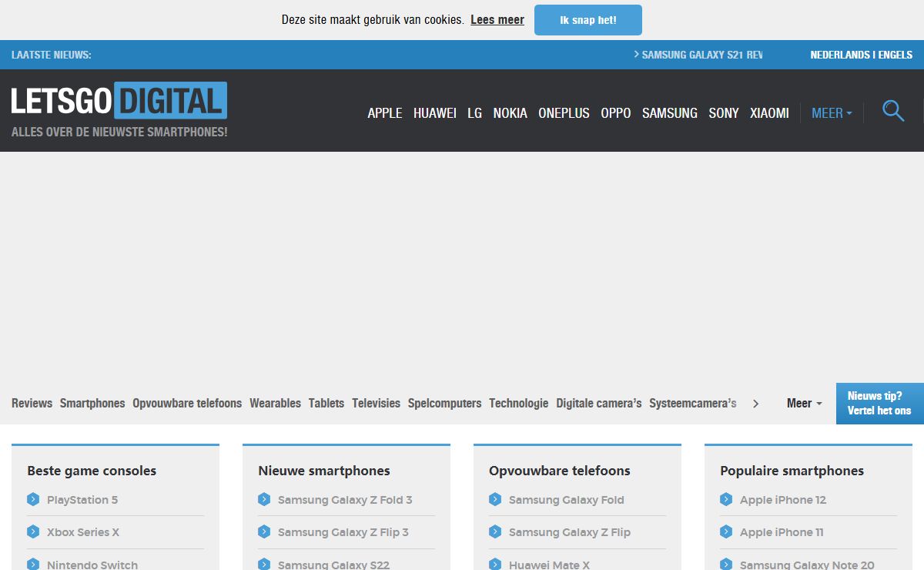Open the Digitale camera's category
This screenshot has height=570, width=924.
tap(599, 403)
